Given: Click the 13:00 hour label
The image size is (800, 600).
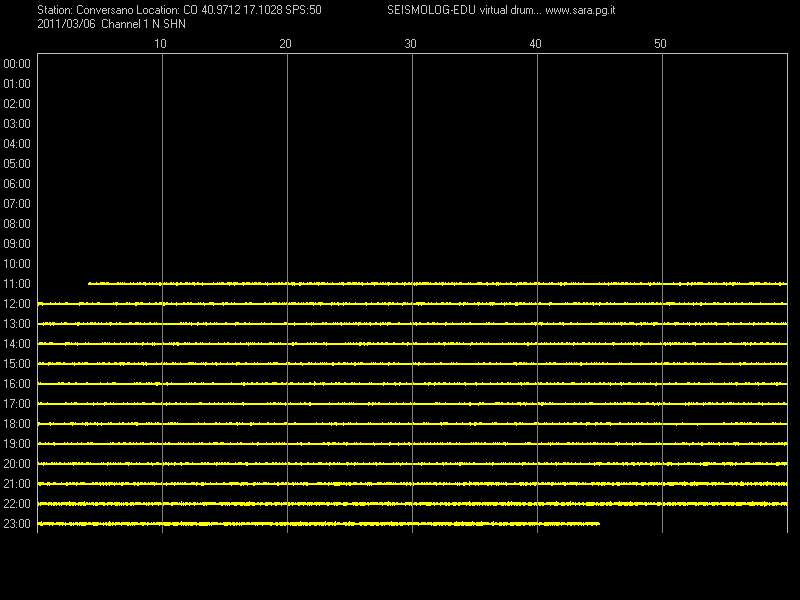Looking at the screenshot, I should click(17, 324).
